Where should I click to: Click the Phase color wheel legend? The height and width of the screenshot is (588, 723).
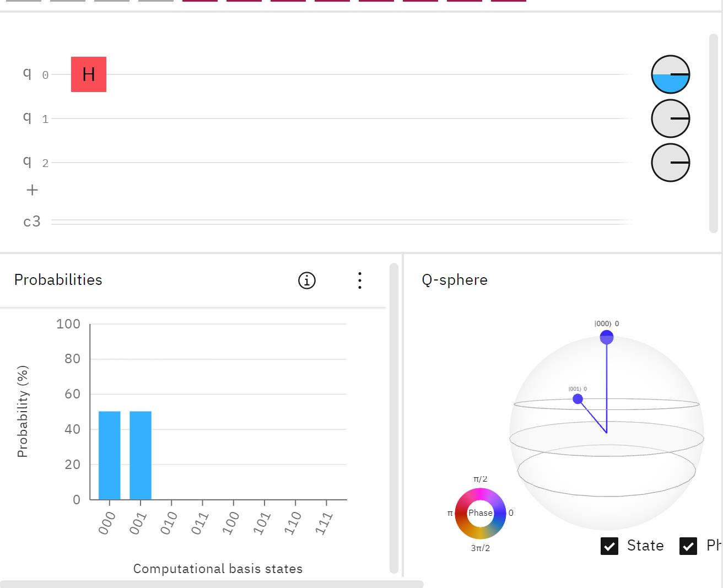480,513
